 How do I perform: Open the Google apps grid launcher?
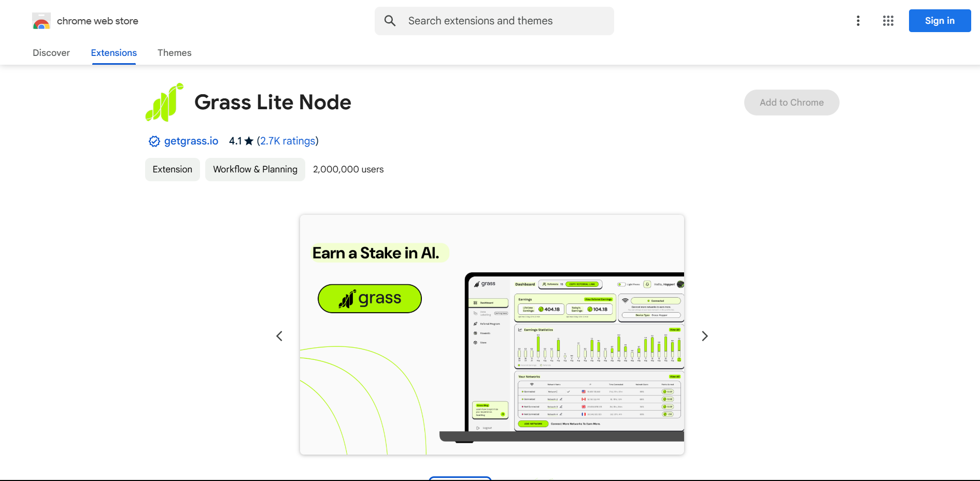point(888,21)
